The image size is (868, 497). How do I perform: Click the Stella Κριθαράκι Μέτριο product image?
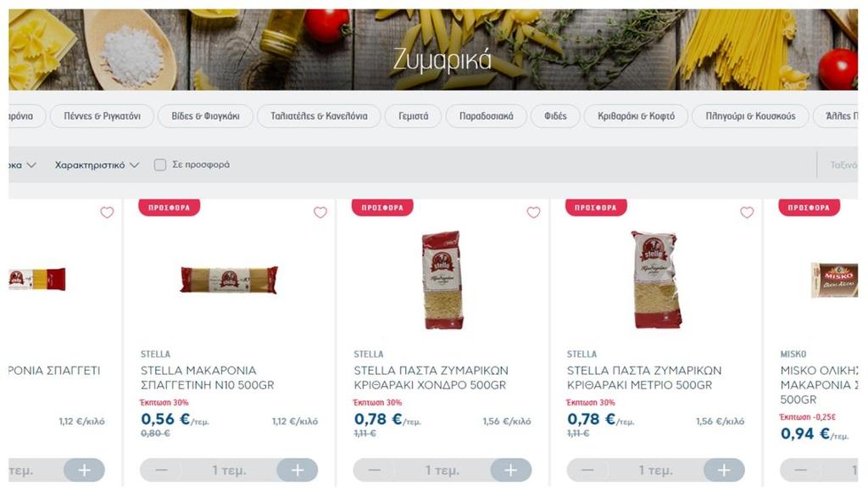[656, 280]
